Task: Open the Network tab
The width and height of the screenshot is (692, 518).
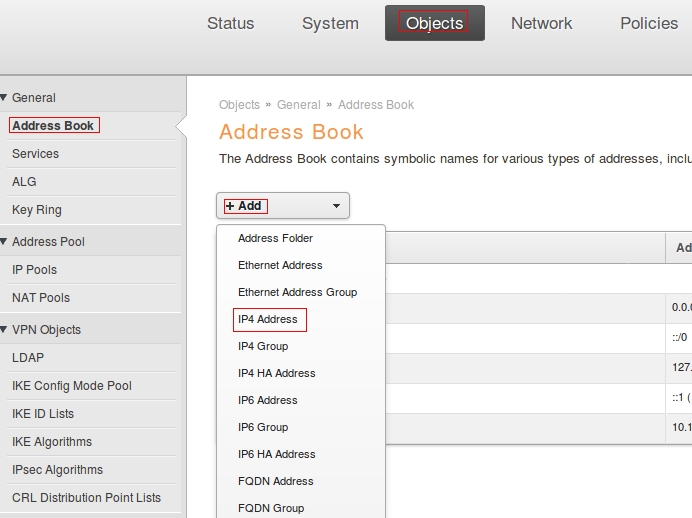Action: coord(541,23)
